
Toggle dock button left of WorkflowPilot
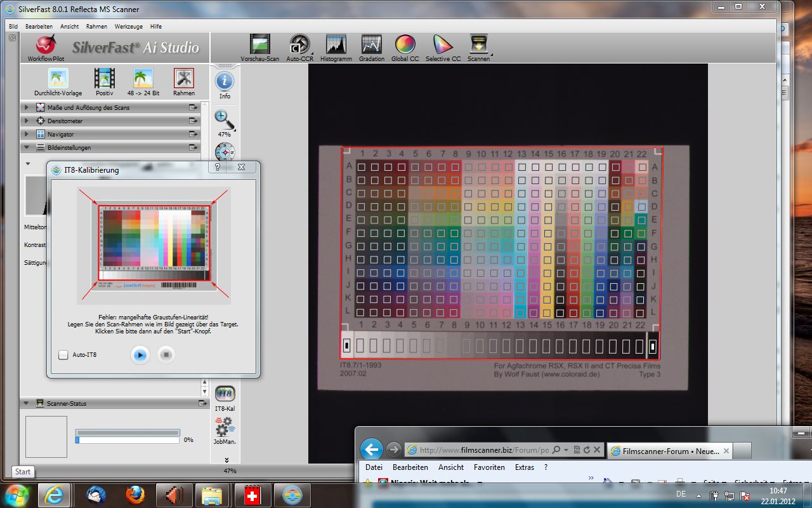pos(12,37)
